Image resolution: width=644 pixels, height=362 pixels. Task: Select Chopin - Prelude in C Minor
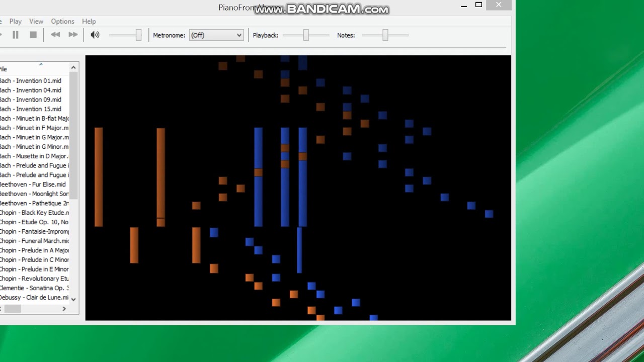(x=34, y=259)
